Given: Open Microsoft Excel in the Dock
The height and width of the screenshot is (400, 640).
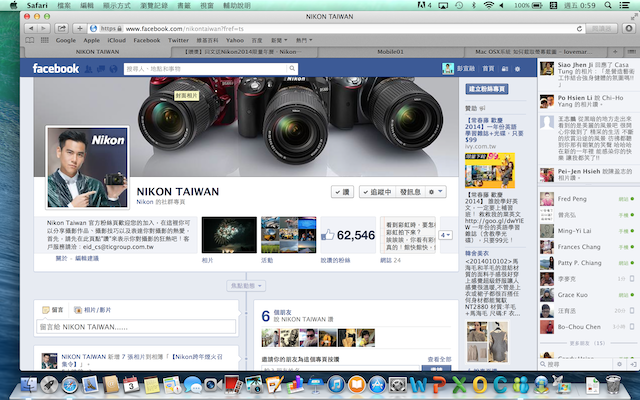Looking at the screenshot, I should 459,384.
